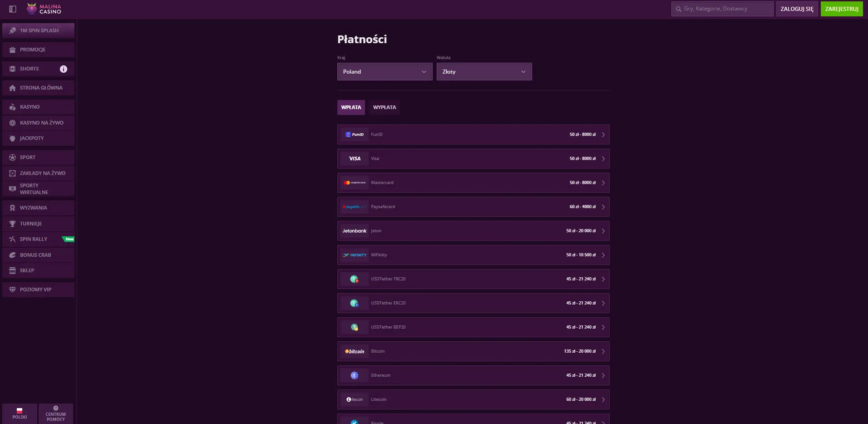
Task: Click the Bitcoin payment logo
Action: coord(355,351)
